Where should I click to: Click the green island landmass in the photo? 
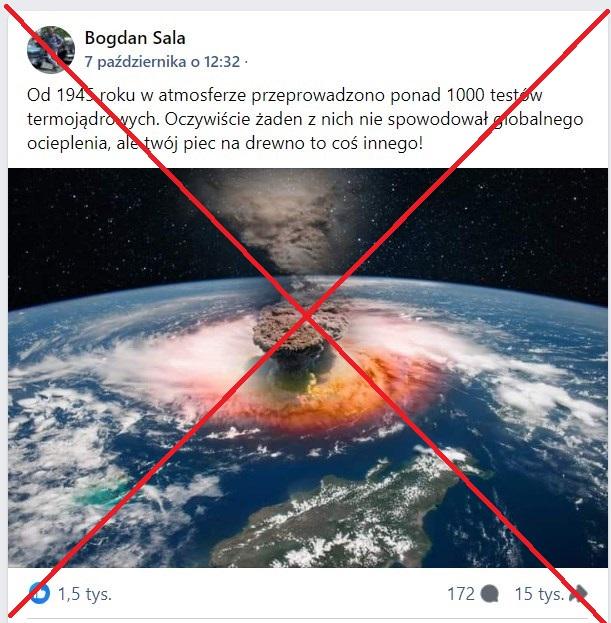350,517
